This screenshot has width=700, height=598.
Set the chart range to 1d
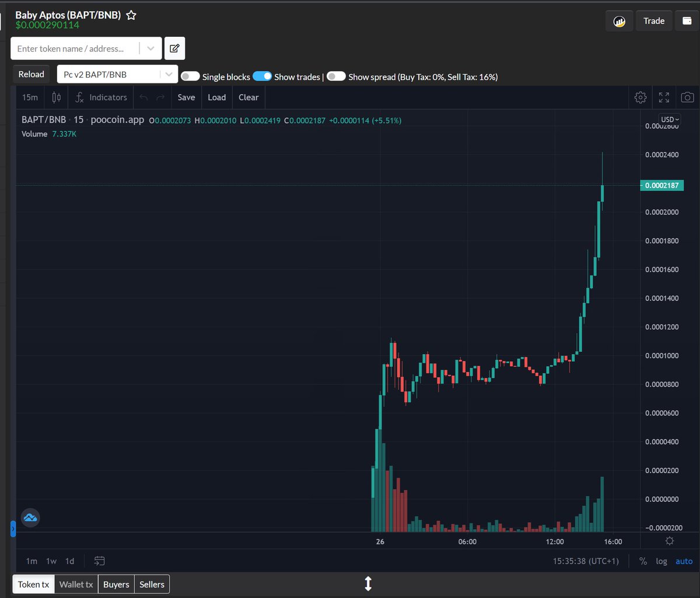point(69,561)
